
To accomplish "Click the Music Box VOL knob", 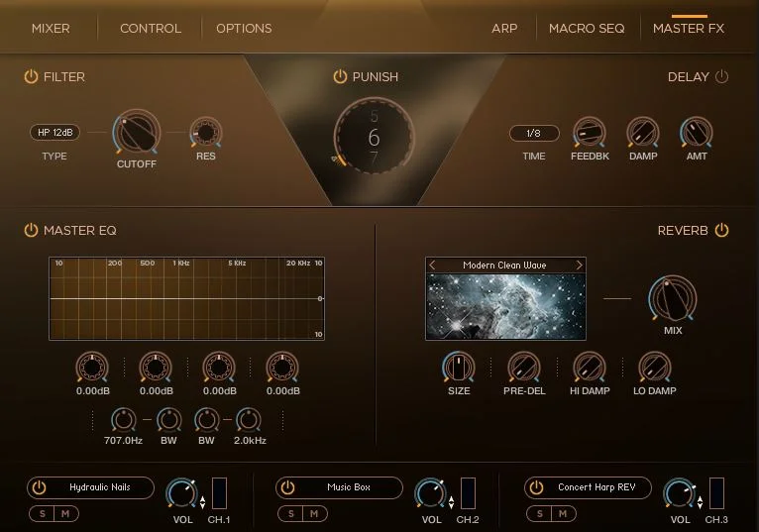I will pyautogui.click(x=430, y=492).
